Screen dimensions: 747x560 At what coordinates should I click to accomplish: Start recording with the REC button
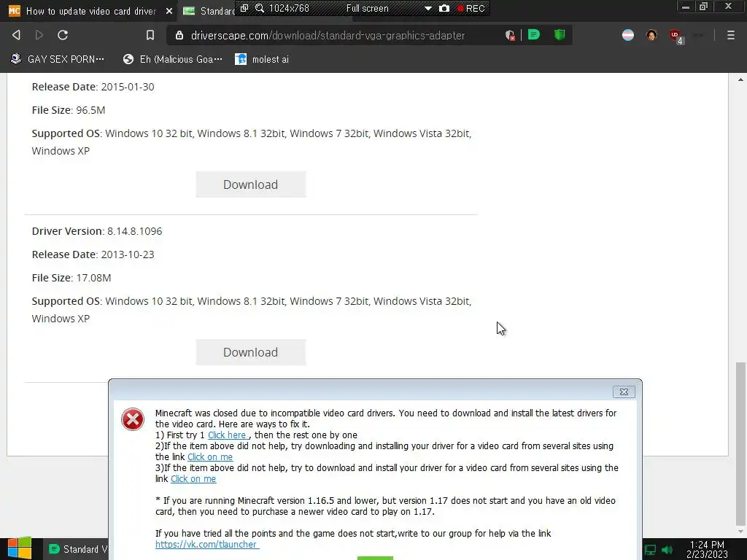click(471, 8)
